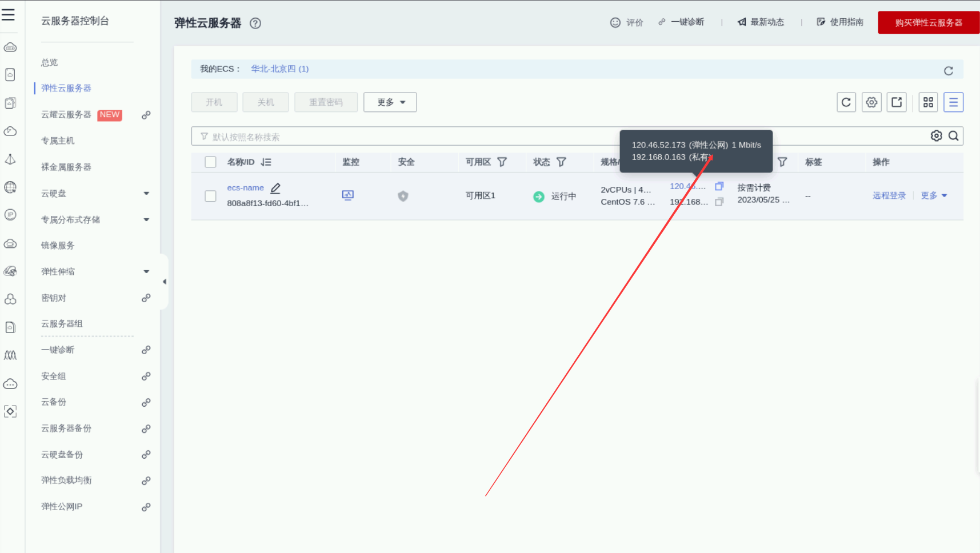Open the 更多 dropdown in ecs-name row
This screenshot has width=980, height=553.
[934, 195]
